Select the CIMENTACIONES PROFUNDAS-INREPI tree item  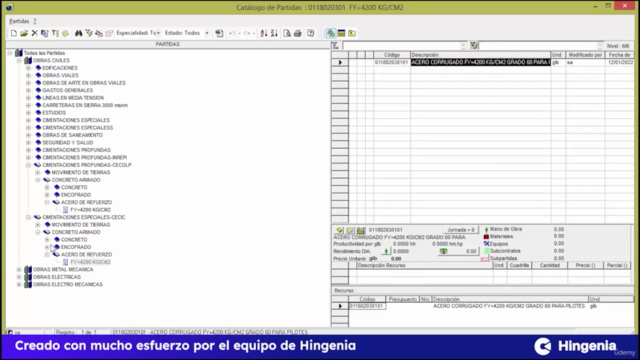pos(84,158)
